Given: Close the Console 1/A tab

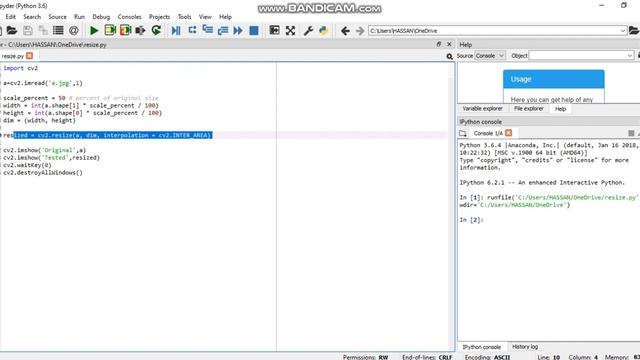Looking at the screenshot, I should click(508, 133).
